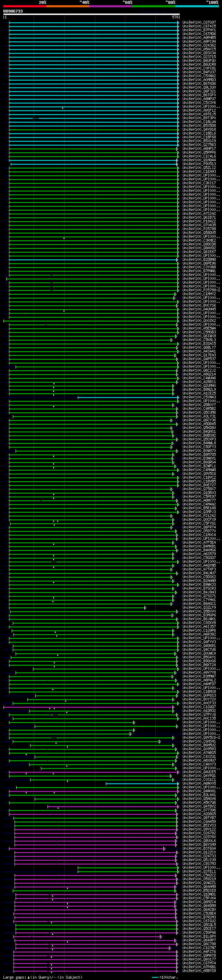
Task: Click hit label UniRef100_C1BVC2
Action: (x=199, y=477)
